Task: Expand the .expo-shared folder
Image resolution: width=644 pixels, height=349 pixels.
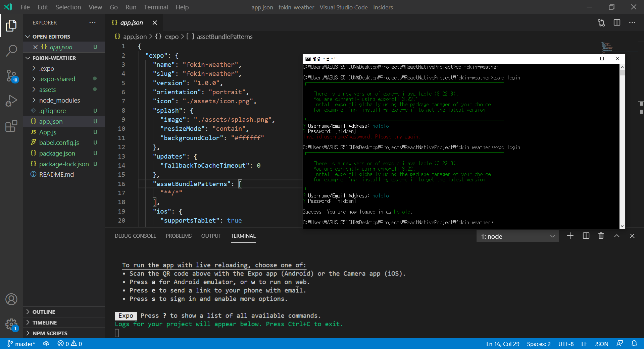Action: click(x=57, y=79)
